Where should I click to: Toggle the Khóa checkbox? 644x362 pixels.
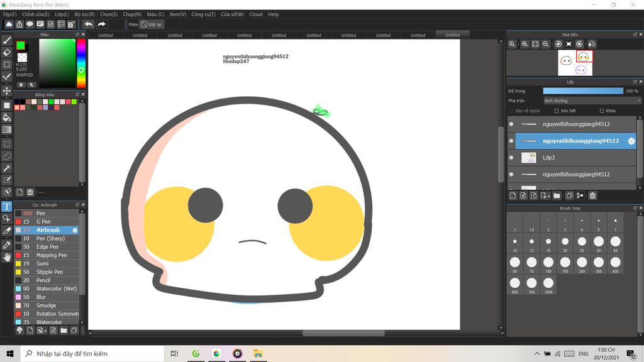tap(602, 111)
